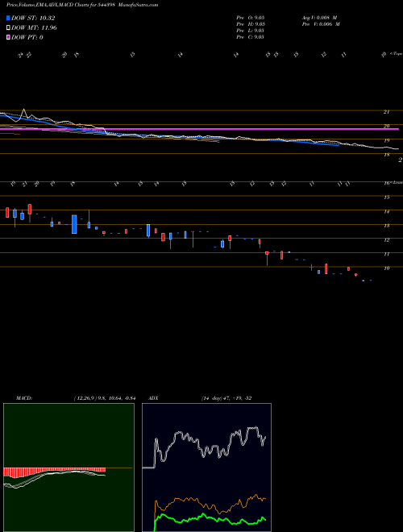Screen dimensions: 403x532
Task: Select the DOW ST: 10.32 label
Action: click(33, 18)
